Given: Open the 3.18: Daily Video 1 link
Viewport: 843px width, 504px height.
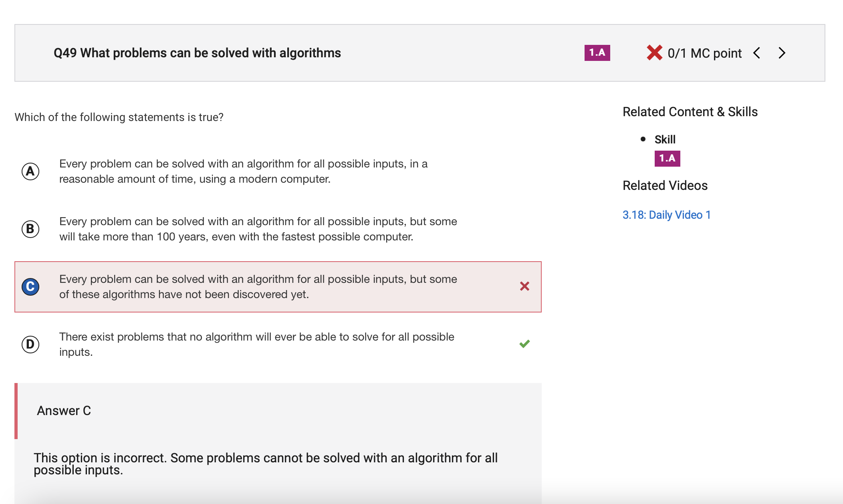Looking at the screenshot, I should coord(666,215).
